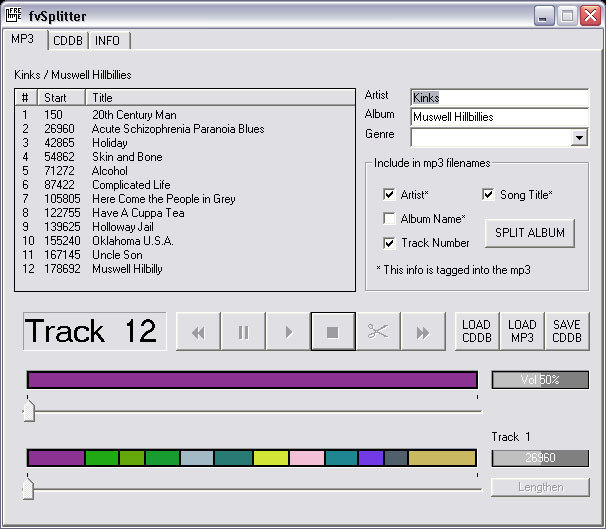
Task: Click in the Artist field containing Kinks
Action: point(499,98)
